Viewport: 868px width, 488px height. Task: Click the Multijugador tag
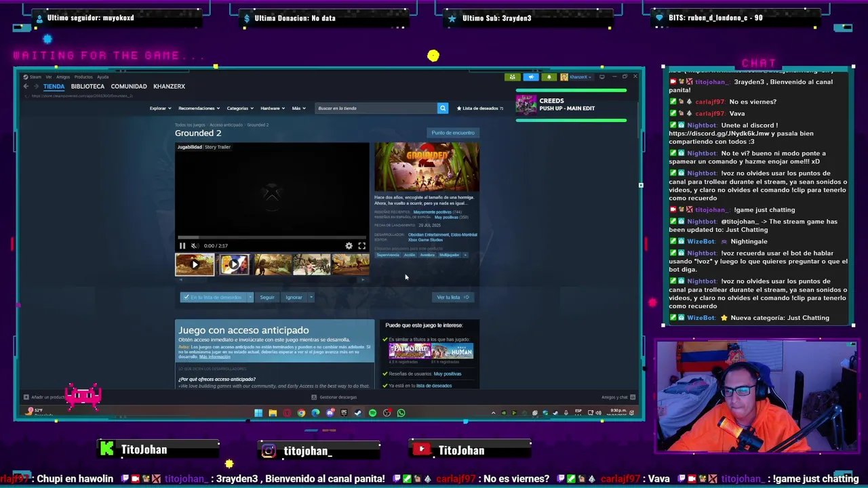click(x=449, y=255)
